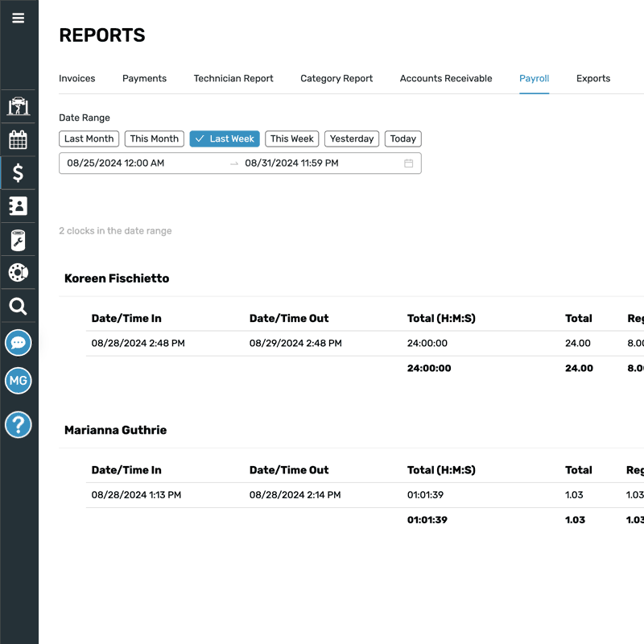This screenshot has width=644, height=644.
Task: Click '2 clocks in the date range' text
Action: coord(115,231)
